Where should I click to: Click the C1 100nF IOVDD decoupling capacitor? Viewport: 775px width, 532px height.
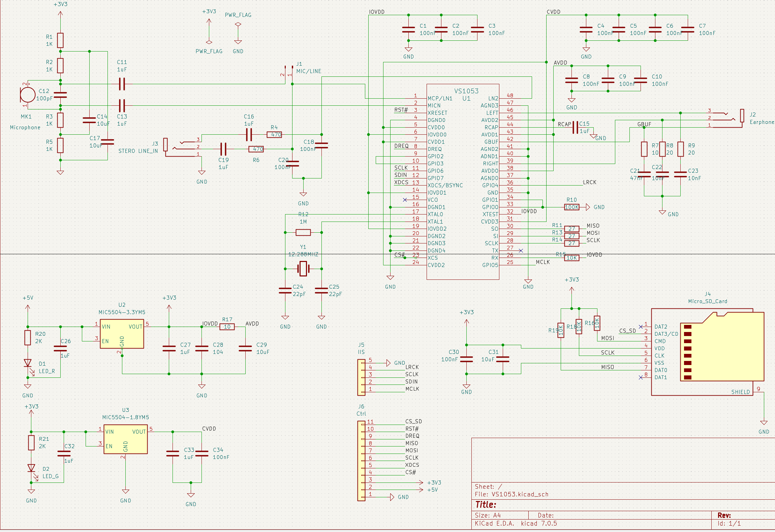[x=408, y=30]
